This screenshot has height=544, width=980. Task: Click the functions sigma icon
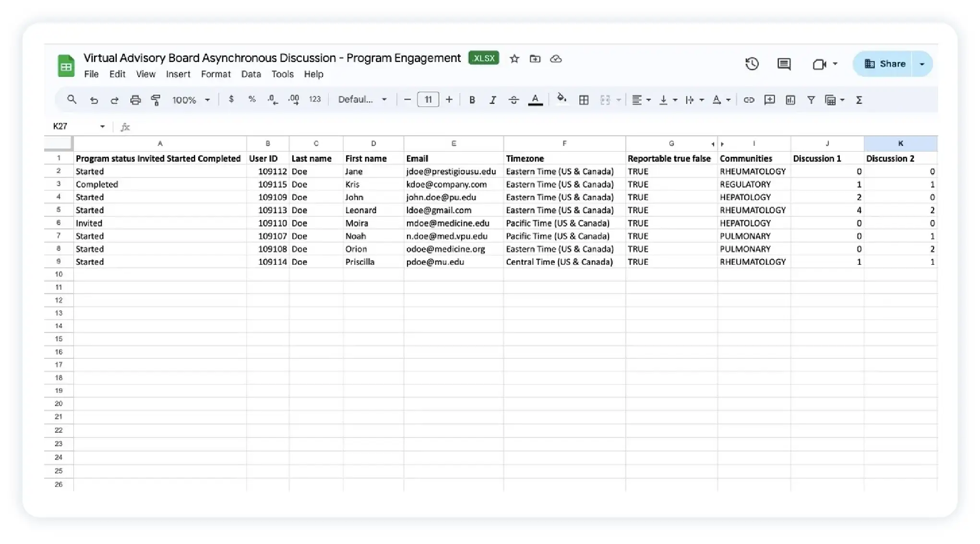[x=859, y=100]
